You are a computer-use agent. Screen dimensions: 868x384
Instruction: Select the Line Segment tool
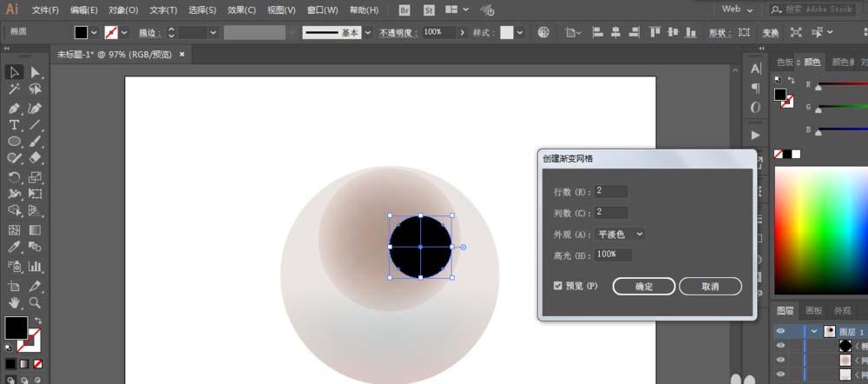(x=35, y=125)
